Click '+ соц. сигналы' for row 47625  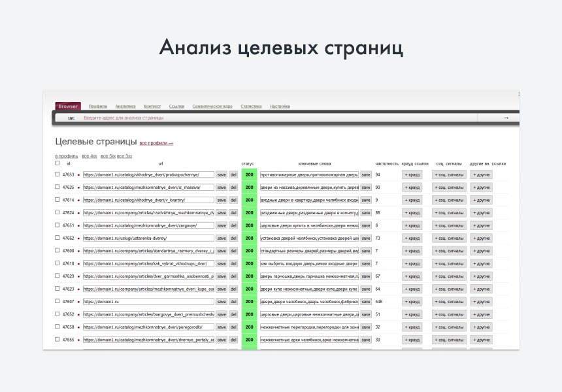point(449,188)
